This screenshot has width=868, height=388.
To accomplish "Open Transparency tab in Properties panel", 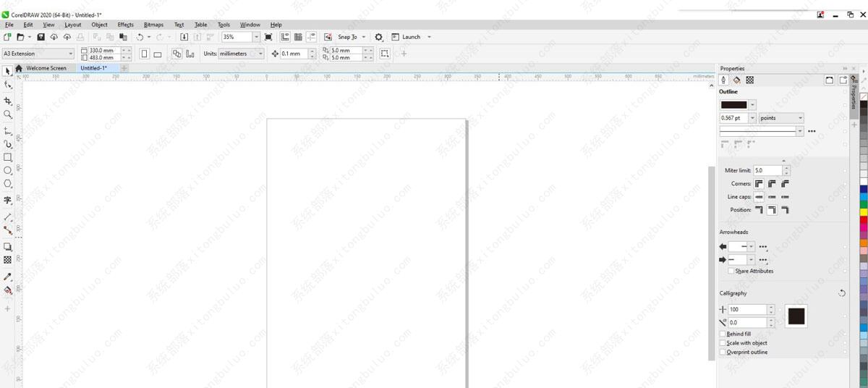I will (x=749, y=80).
